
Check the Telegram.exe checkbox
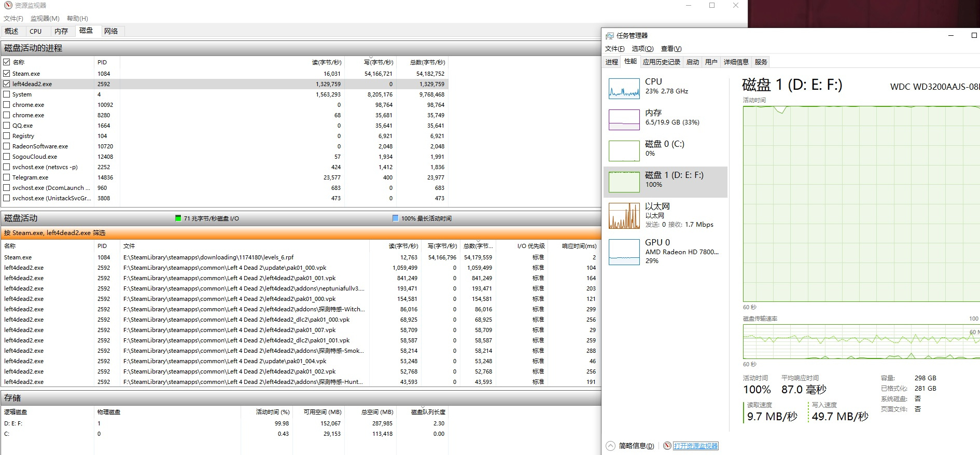coord(7,177)
